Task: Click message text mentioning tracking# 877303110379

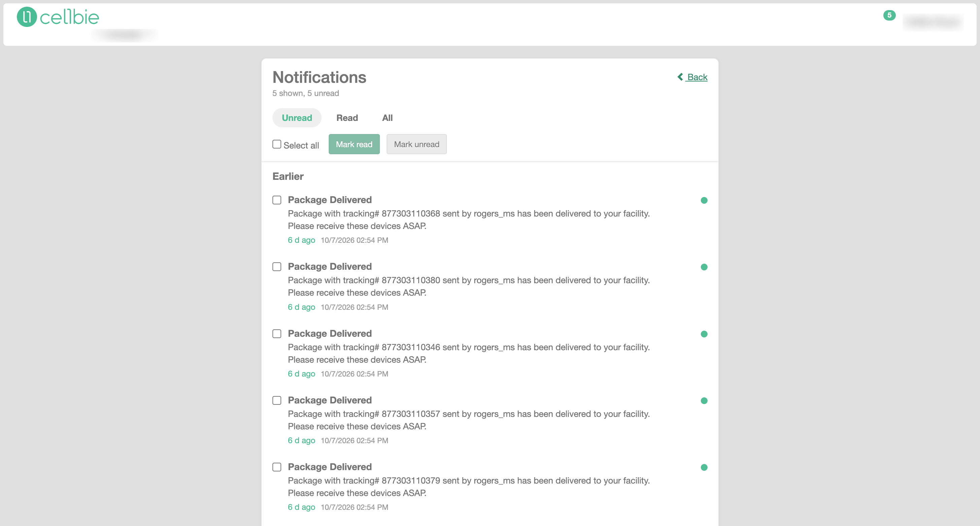Action: pos(469,487)
